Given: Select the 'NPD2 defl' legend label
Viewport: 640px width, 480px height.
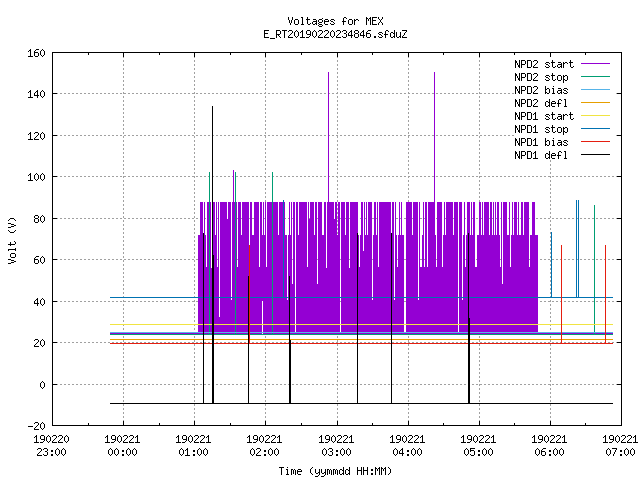Looking at the screenshot, I should pyautogui.click(x=541, y=103).
